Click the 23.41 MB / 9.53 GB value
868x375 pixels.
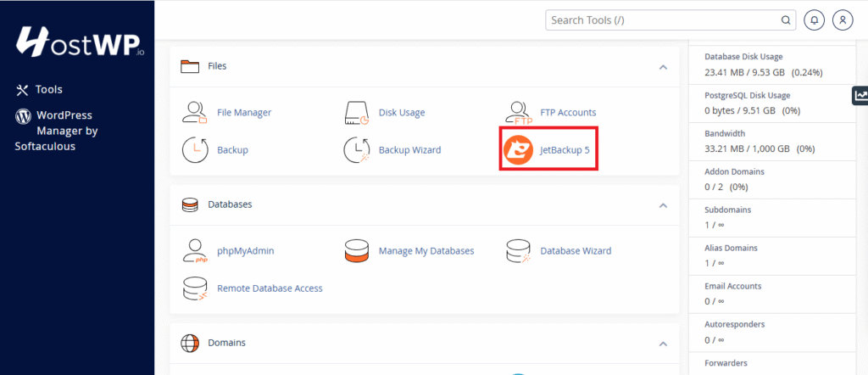[745, 72]
